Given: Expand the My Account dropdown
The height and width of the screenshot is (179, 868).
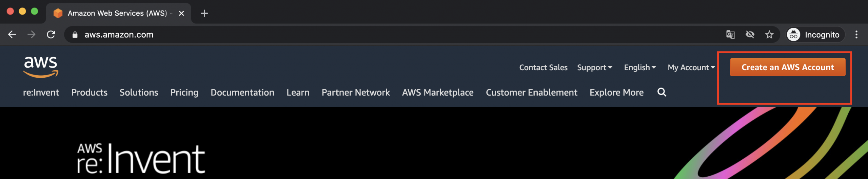Looking at the screenshot, I should [691, 67].
